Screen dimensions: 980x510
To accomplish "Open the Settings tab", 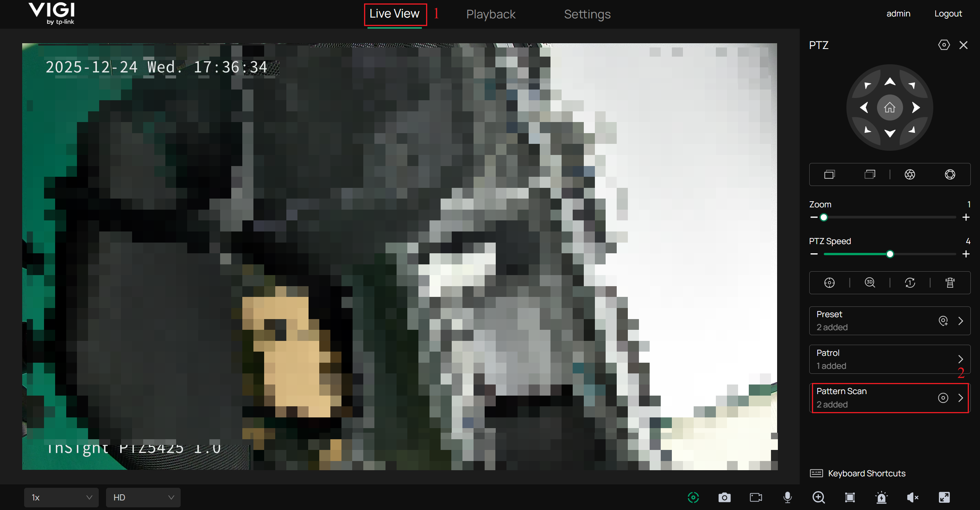I will pyautogui.click(x=587, y=14).
